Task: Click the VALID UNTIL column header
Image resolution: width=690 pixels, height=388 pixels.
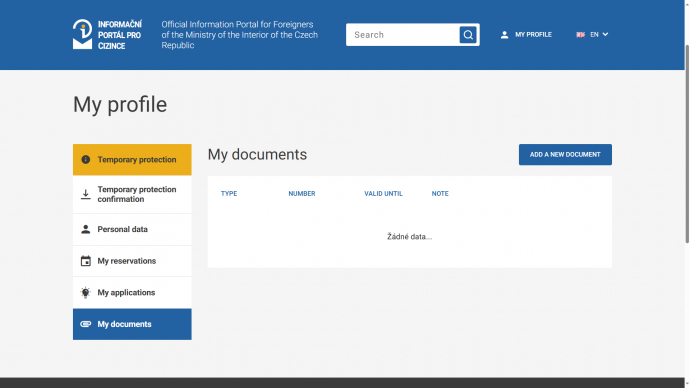Action: [383, 194]
